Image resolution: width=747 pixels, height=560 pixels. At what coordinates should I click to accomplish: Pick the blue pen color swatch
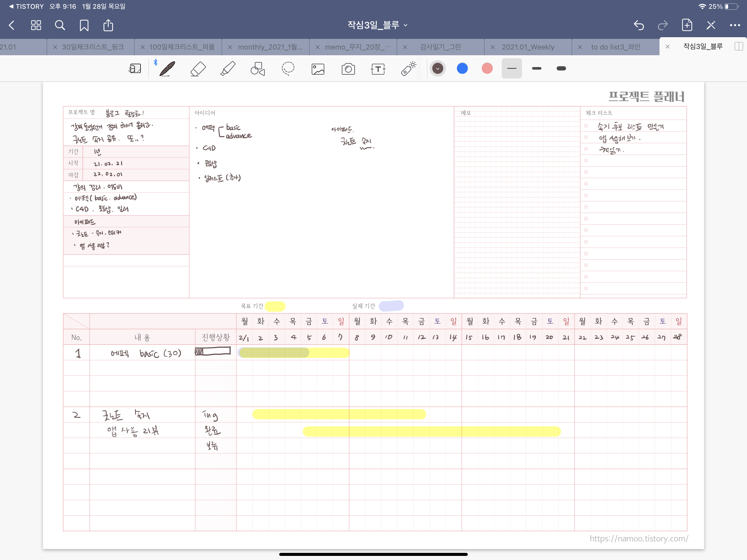pyautogui.click(x=462, y=69)
